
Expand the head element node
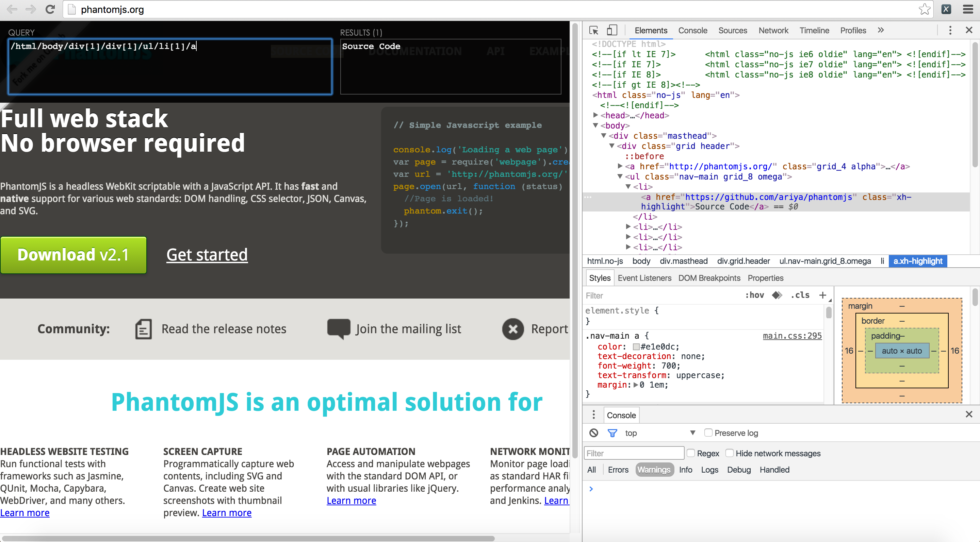pyautogui.click(x=596, y=115)
